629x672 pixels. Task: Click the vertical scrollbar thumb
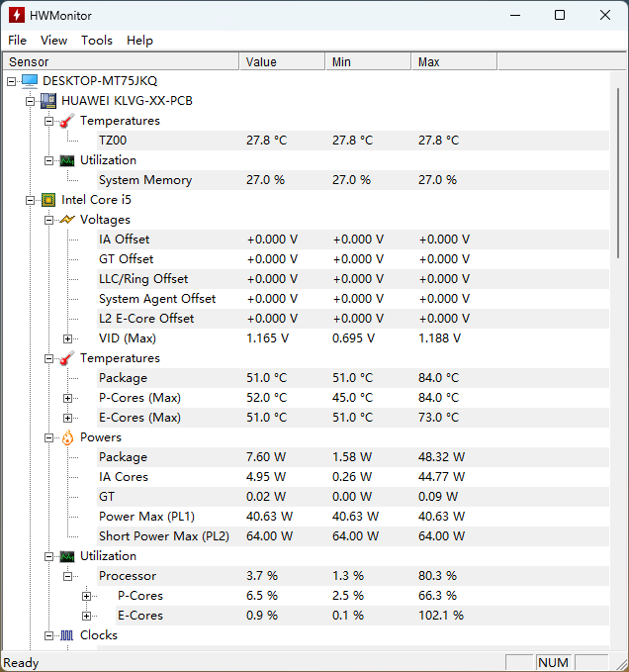pos(618,173)
